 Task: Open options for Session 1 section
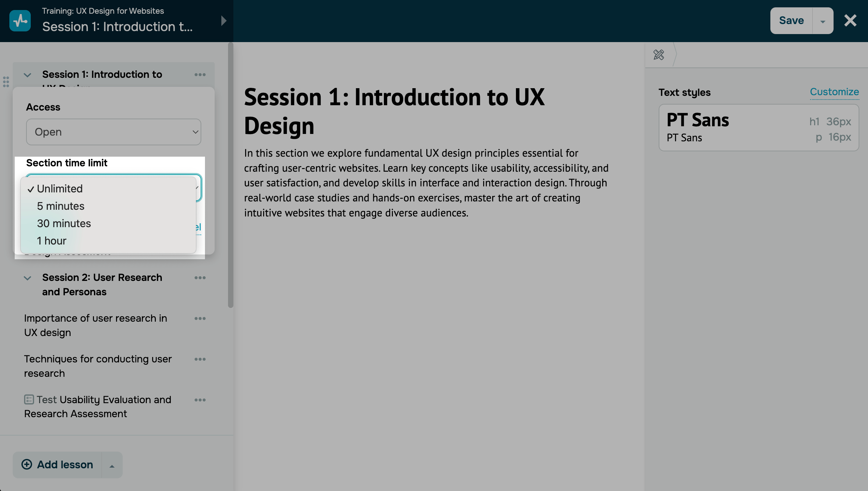click(x=200, y=74)
